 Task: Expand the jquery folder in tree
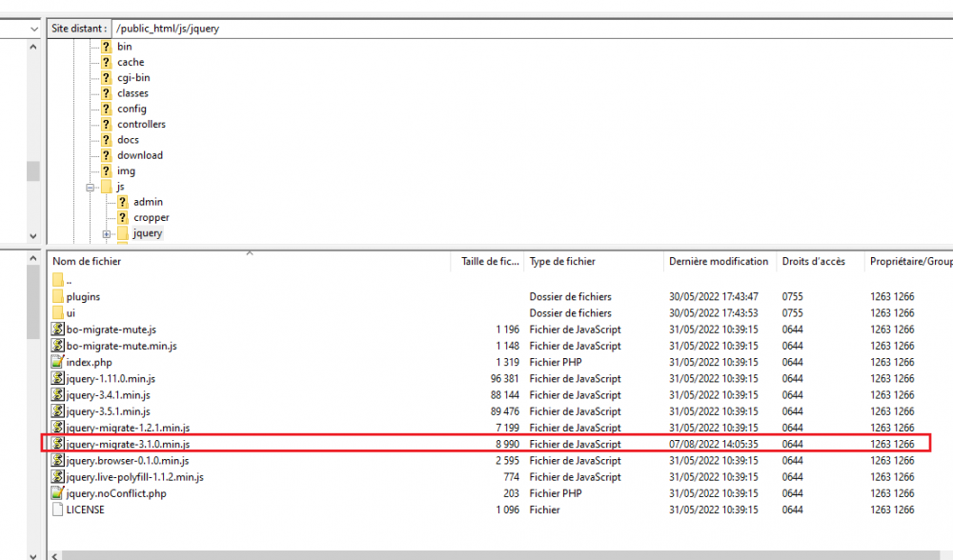(107, 234)
